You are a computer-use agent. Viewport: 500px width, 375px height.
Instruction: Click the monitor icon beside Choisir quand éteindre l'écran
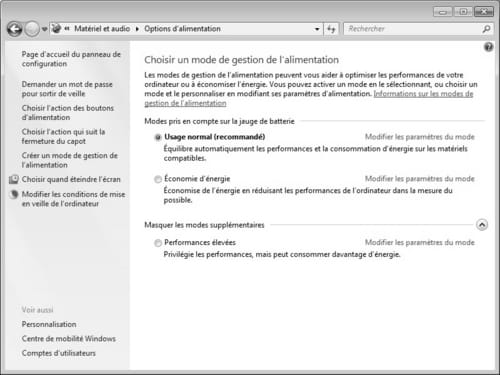pos(14,179)
